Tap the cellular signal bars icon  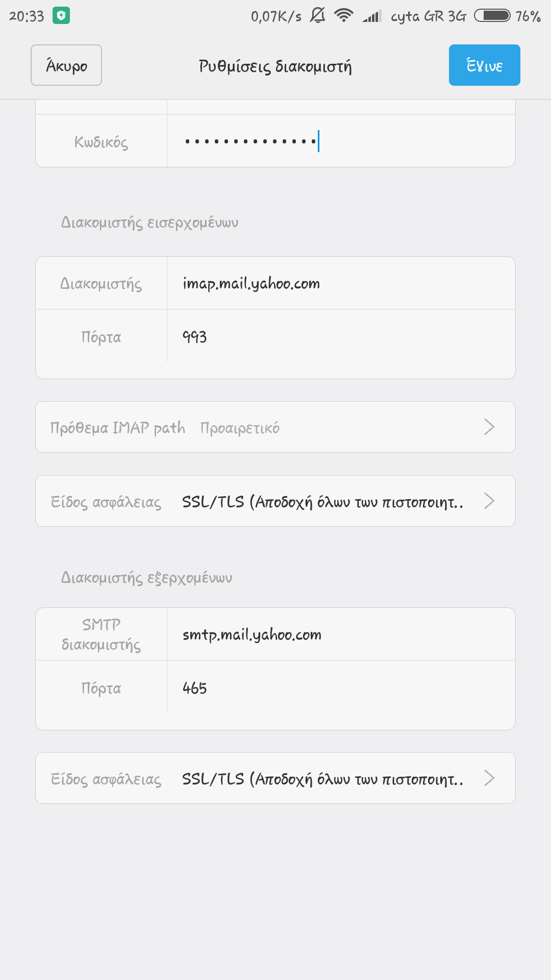pos(372,16)
